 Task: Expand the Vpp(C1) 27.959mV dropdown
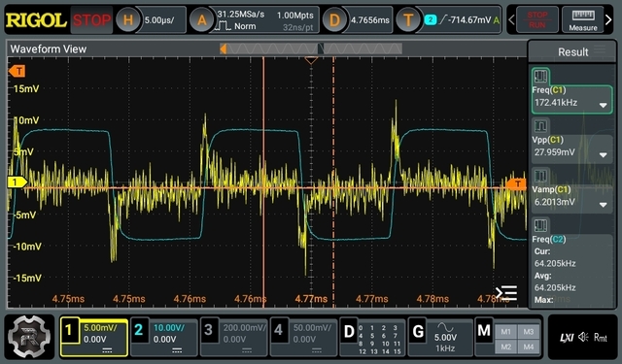(603, 155)
